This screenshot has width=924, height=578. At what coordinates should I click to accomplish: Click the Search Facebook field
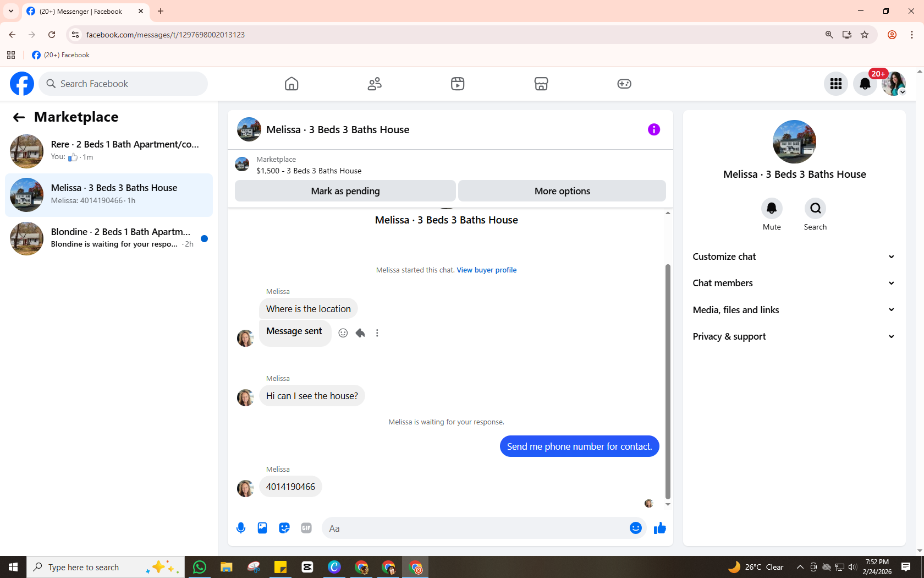123,84
